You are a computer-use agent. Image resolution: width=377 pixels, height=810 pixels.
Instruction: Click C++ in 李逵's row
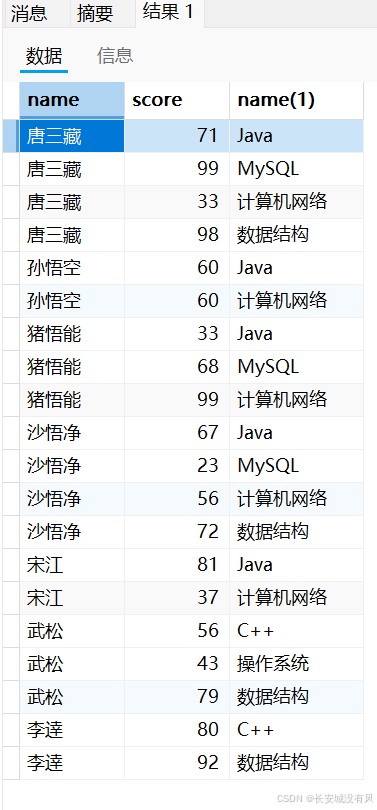coord(296,731)
